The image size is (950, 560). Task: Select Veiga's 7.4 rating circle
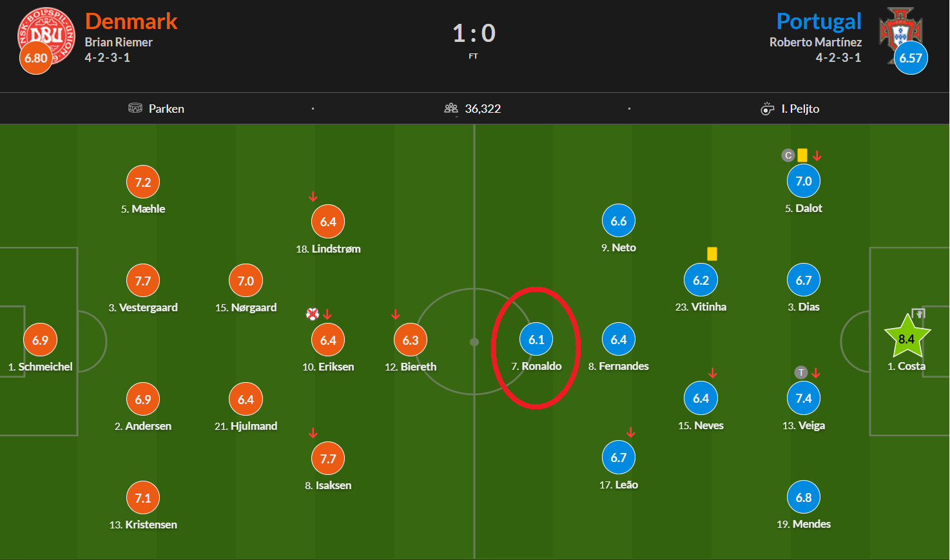(804, 398)
